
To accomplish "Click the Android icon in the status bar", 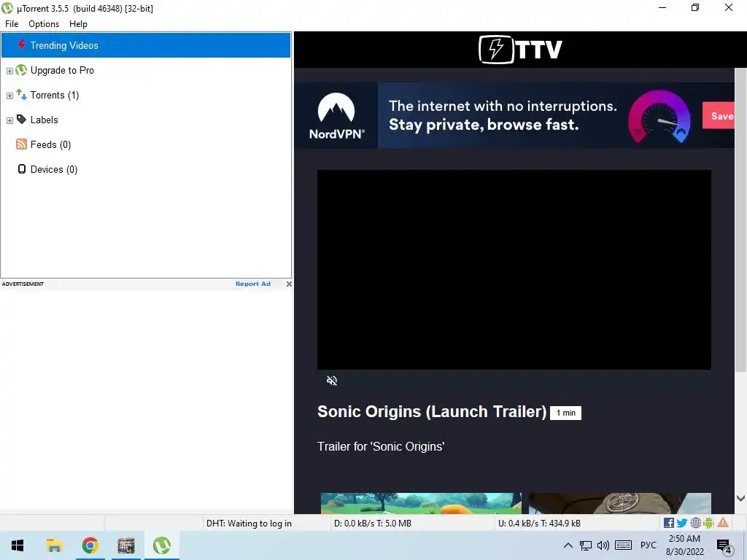I will tap(708, 523).
